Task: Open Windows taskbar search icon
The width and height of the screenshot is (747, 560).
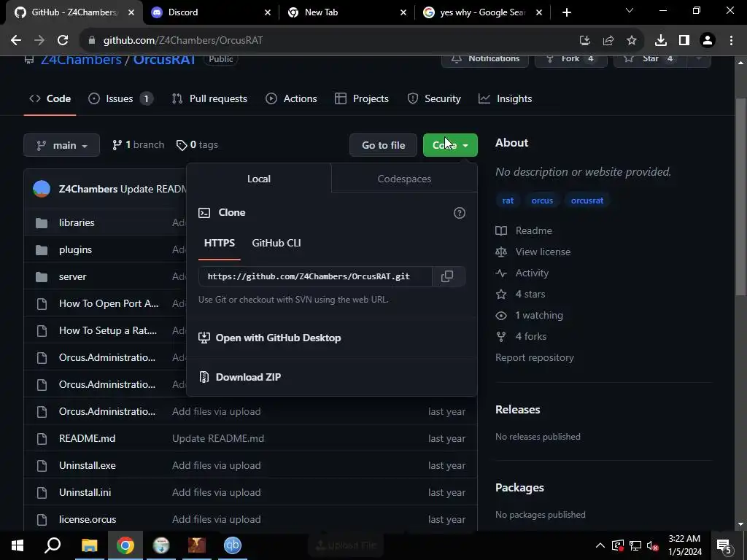Action: pyautogui.click(x=53, y=545)
